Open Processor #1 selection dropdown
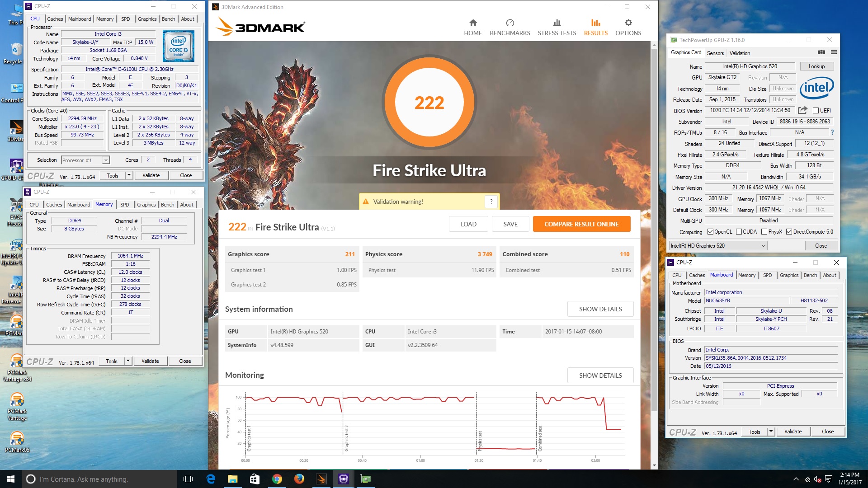868x488 pixels. pyautogui.click(x=85, y=160)
